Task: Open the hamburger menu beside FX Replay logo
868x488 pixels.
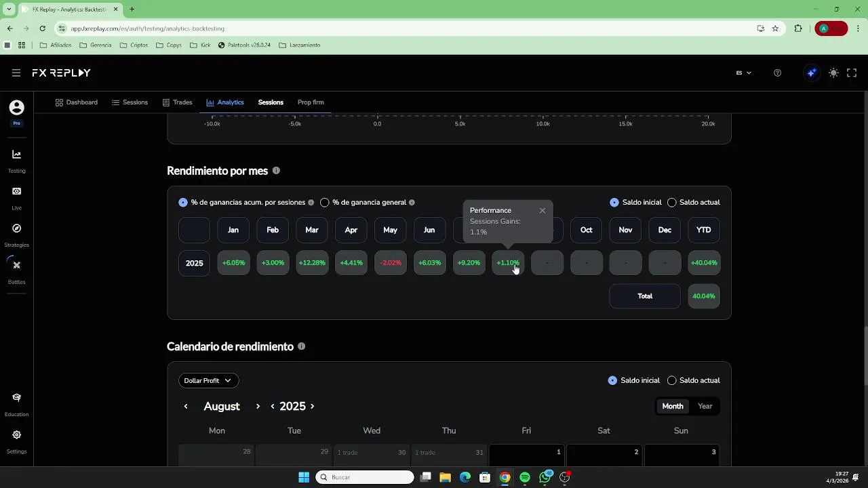Action: [16, 73]
